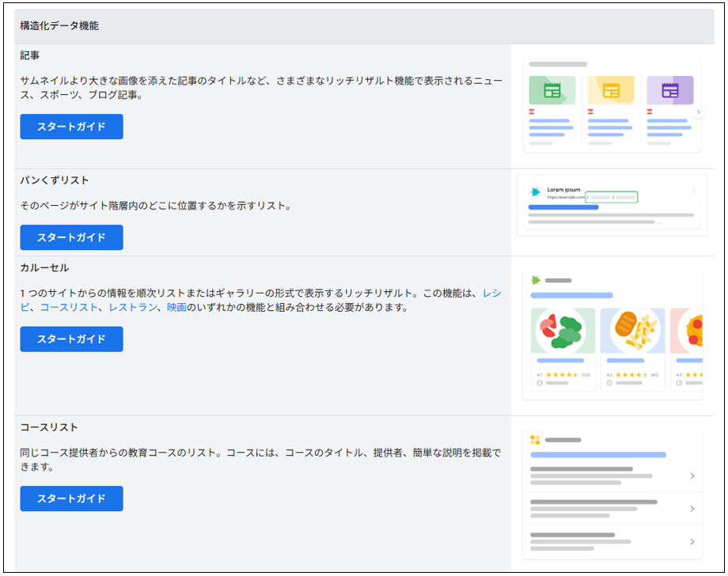Click スタートガイド under the 記事 section

[71, 127]
